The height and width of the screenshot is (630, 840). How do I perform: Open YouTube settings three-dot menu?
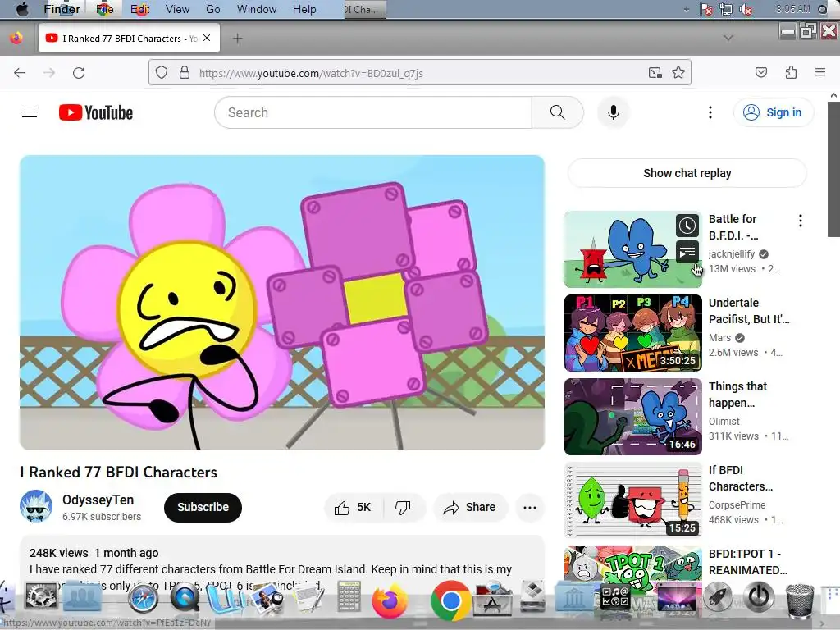pyautogui.click(x=710, y=112)
